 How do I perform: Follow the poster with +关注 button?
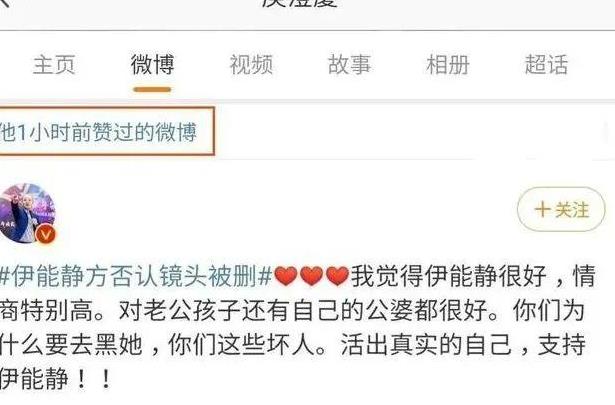[561, 209]
